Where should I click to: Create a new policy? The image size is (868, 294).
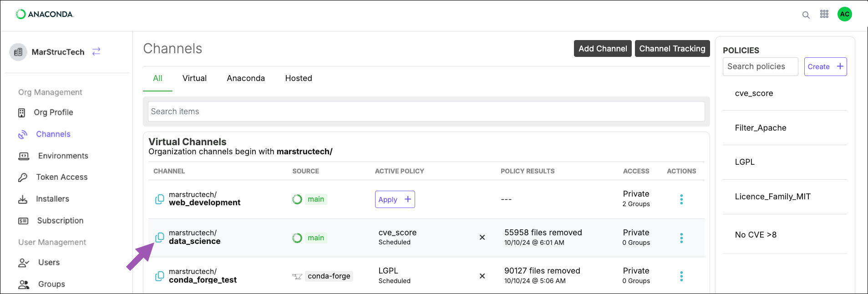[x=825, y=66]
